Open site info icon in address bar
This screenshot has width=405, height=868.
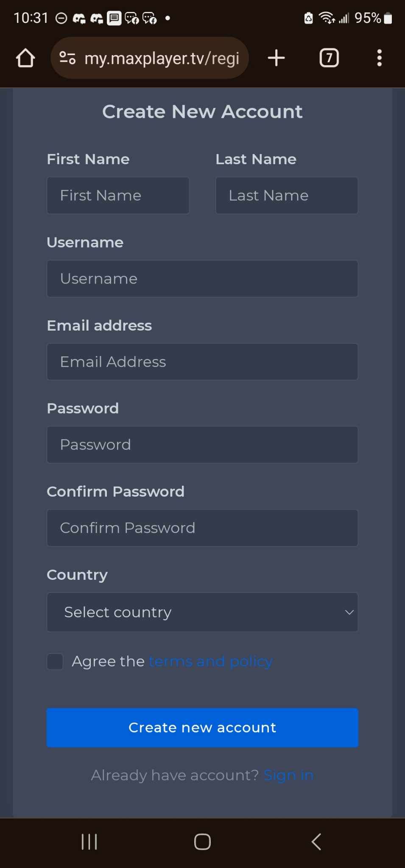pos(67,58)
